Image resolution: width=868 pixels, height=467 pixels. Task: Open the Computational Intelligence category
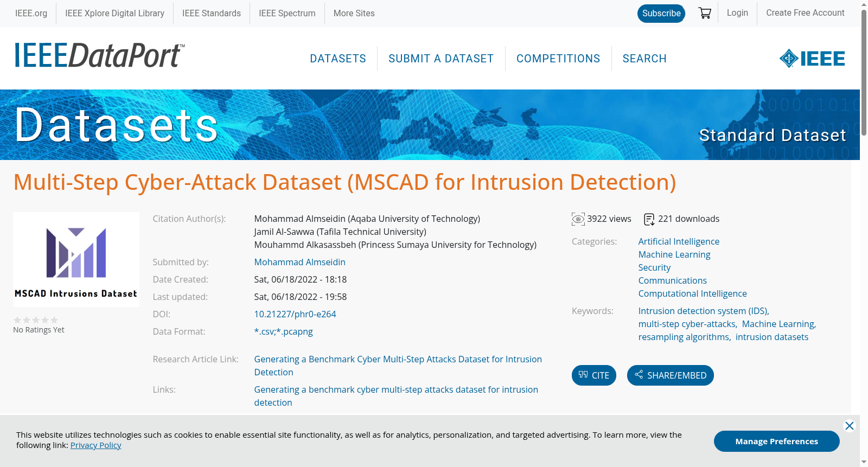tap(693, 293)
